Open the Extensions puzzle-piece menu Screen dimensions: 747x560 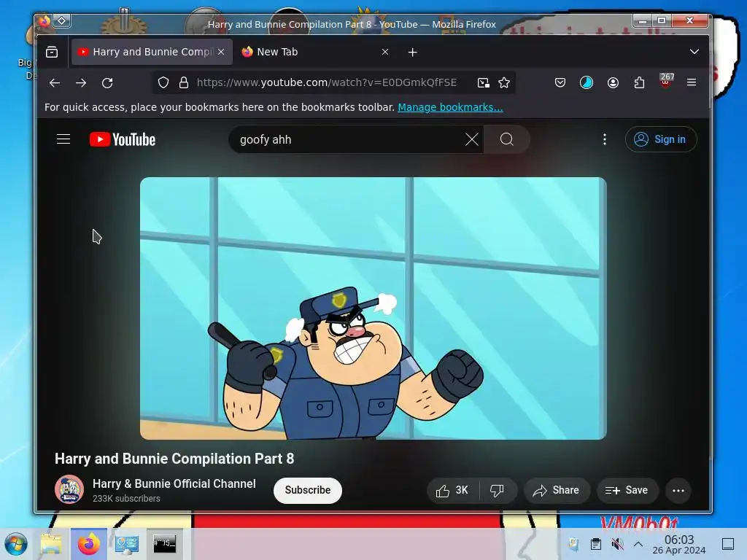coord(639,83)
